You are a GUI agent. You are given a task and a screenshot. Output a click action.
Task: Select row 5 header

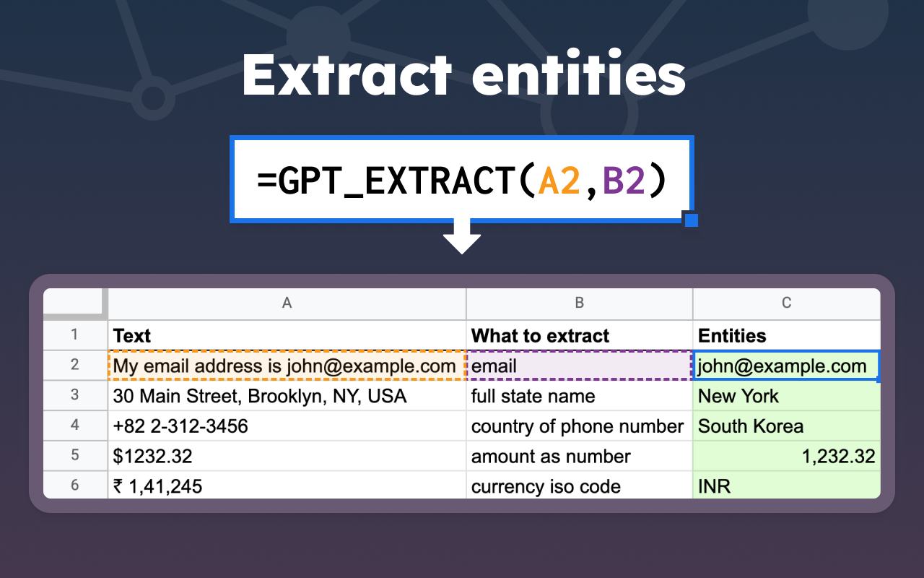pyautogui.click(x=75, y=456)
